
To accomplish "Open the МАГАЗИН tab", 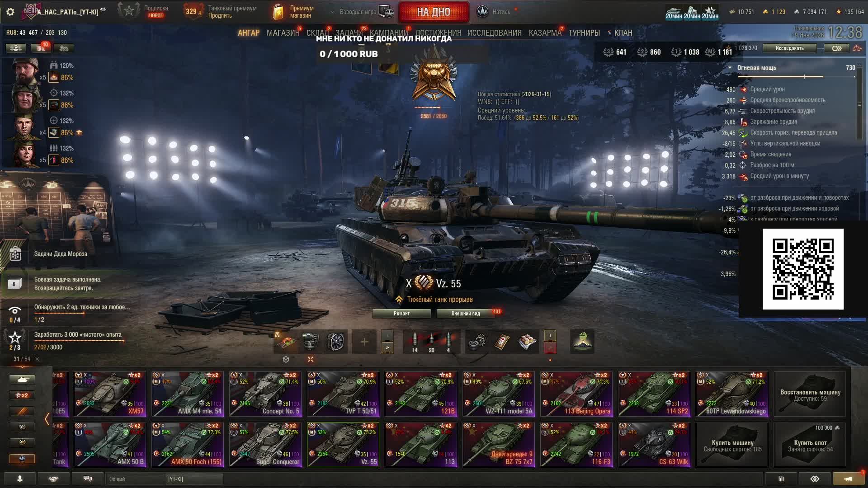I will 283,33.
